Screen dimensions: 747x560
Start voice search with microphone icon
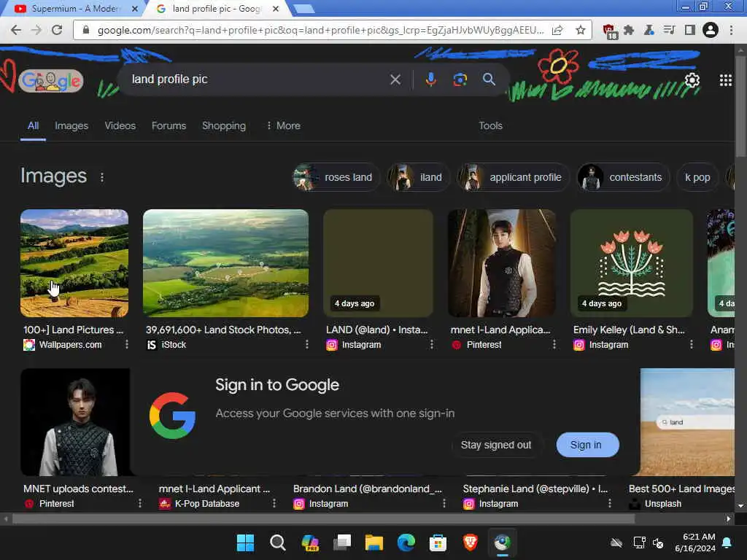[430, 79]
